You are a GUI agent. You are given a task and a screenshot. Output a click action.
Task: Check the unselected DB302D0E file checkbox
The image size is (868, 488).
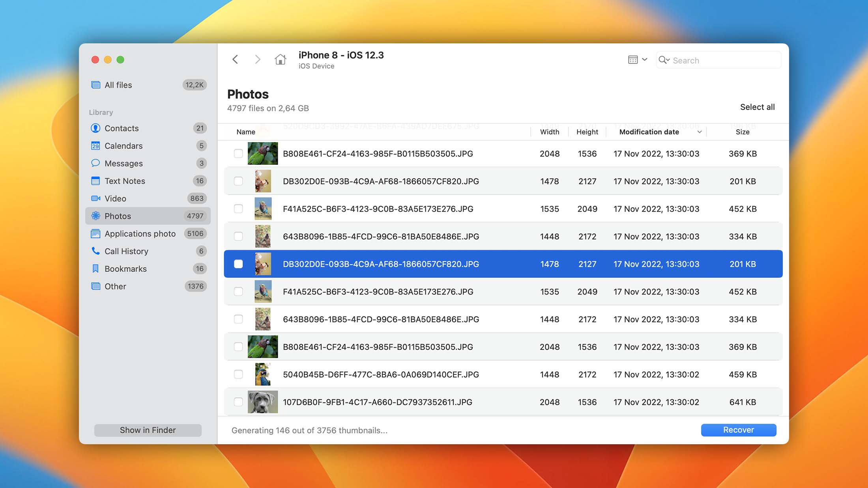(x=238, y=181)
